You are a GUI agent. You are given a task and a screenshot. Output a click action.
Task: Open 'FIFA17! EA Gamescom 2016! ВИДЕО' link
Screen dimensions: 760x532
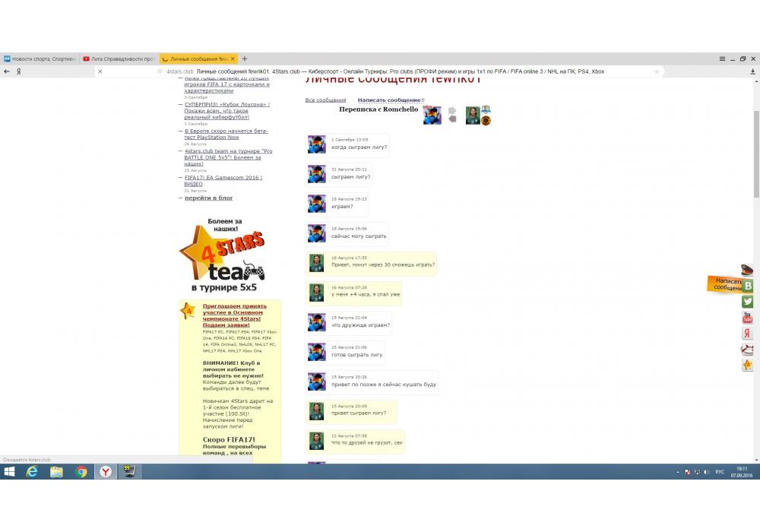coord(223,180)
